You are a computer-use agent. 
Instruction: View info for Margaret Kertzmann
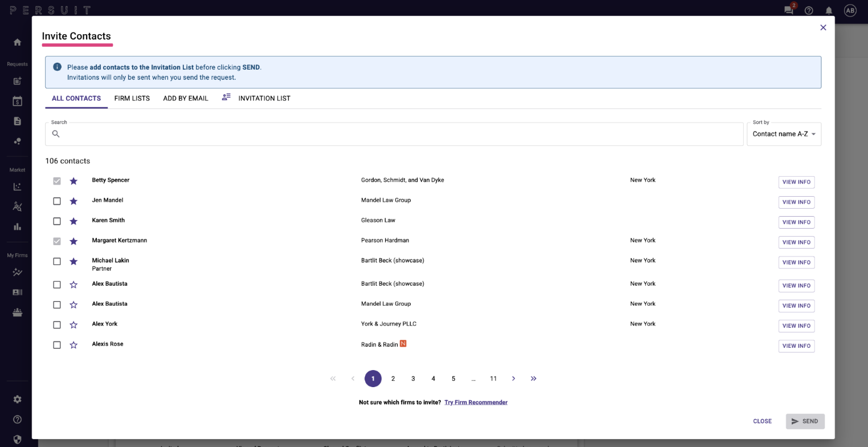click(x=796, y=242)
